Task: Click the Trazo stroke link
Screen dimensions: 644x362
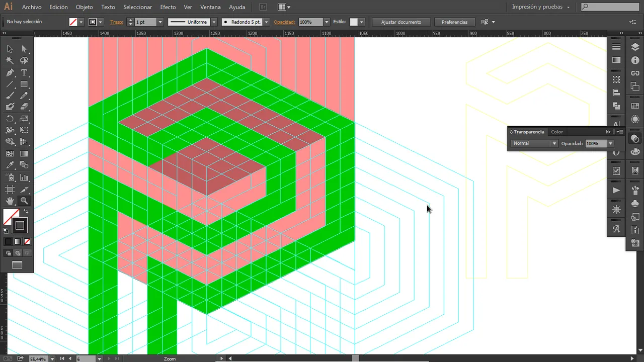Action: coord(116,22)
